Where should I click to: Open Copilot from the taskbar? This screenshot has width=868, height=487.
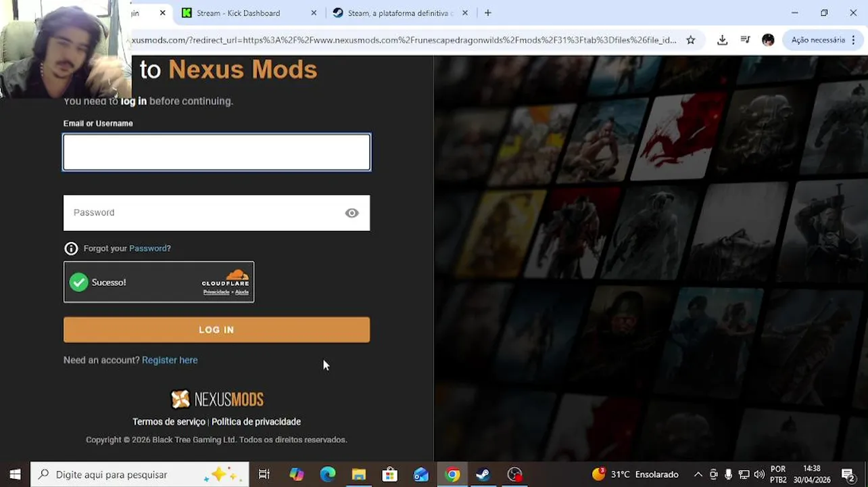[296, 475]
